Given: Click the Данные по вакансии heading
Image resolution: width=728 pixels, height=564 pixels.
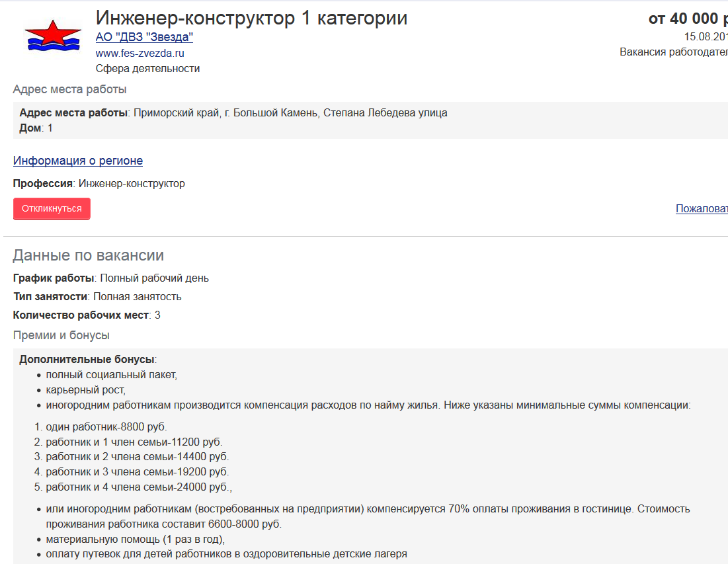Looking at the screenshot, I should pyautogui.click(x=89, y=256).
